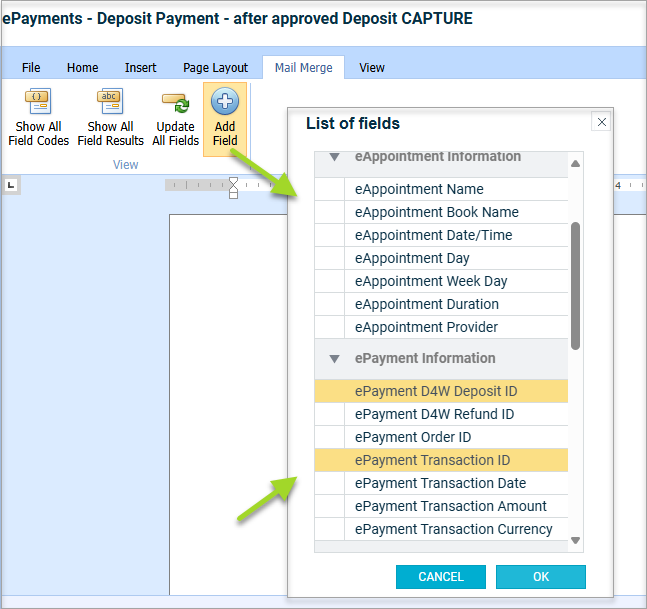Click the ruler tab-stop selector icon
The width and height of the screenshot is (647, 609).
click(x=10, y=184)
